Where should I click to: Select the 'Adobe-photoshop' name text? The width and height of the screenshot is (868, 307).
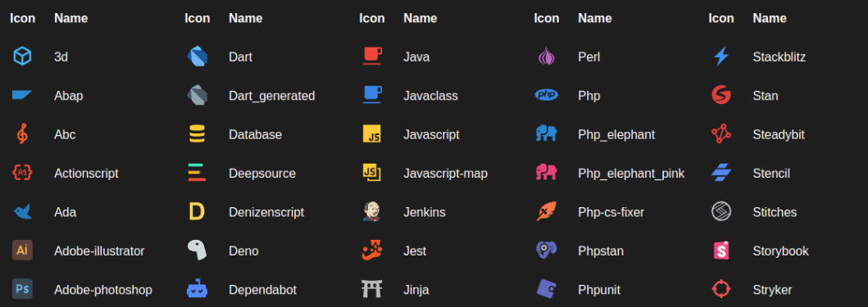click(103, 289)
